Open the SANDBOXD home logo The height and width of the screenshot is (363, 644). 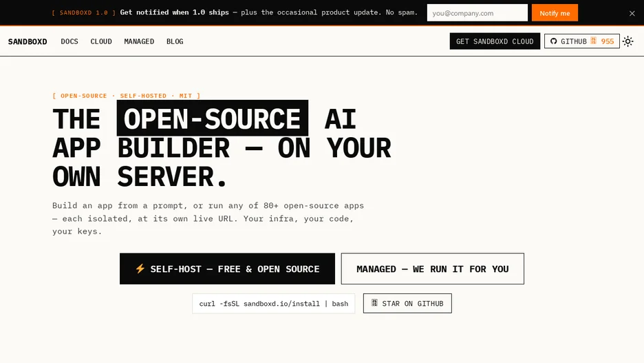(28, 41)
